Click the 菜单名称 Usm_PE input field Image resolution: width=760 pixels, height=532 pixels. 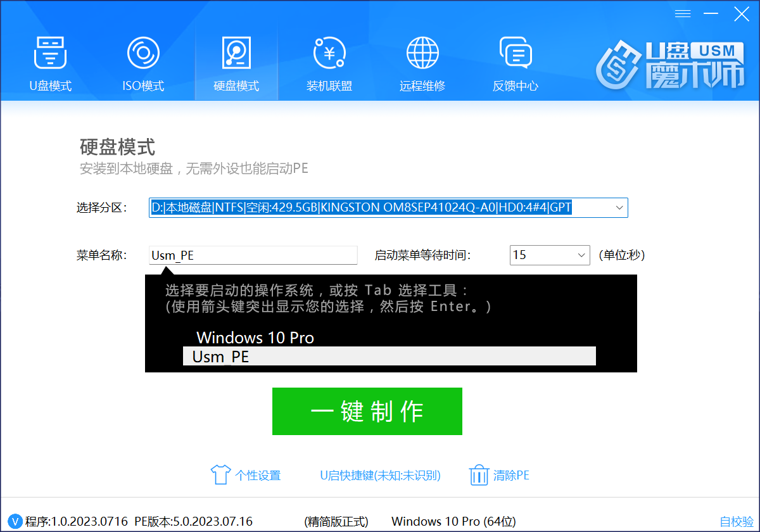(x=253, y=255)
